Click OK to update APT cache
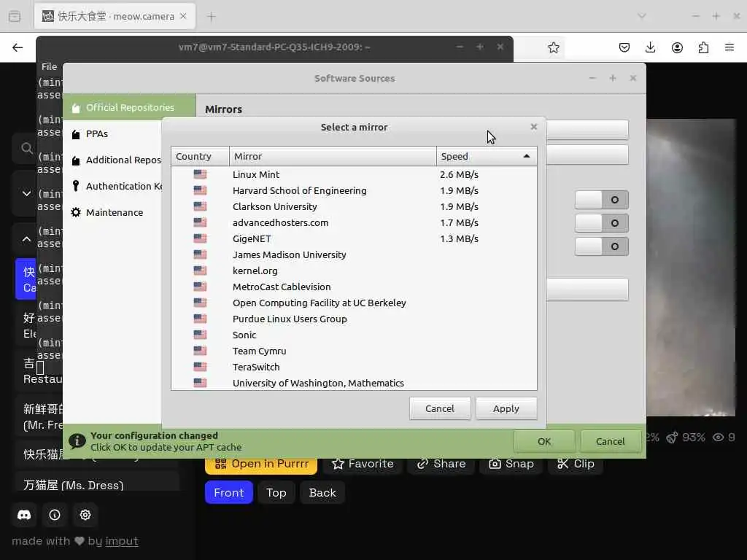 (x=544, y=441)
